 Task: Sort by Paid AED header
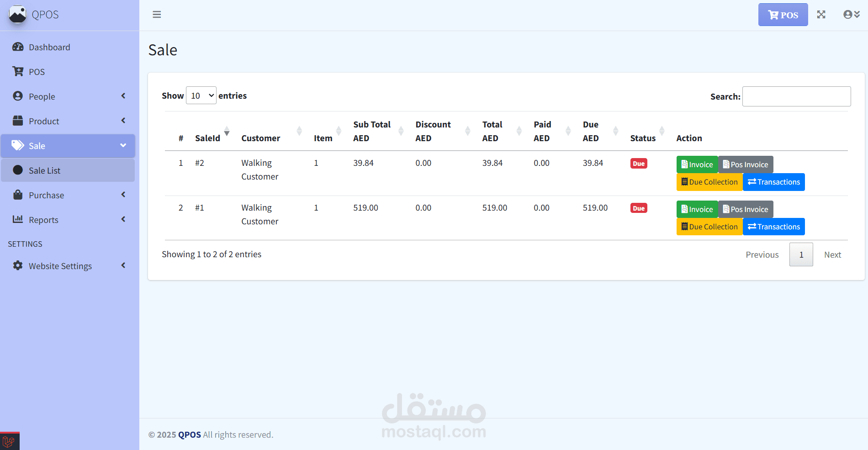pyautogui.click(x=552, y=131)
